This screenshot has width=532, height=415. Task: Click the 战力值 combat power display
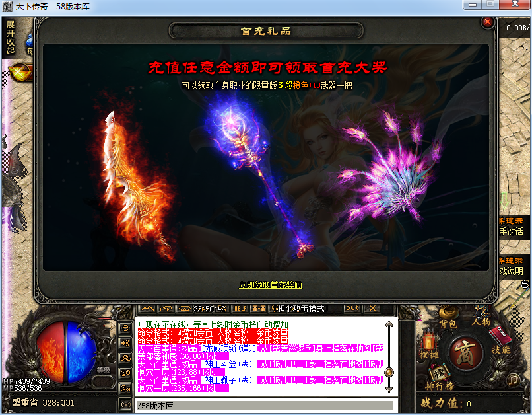pos(446,403)
